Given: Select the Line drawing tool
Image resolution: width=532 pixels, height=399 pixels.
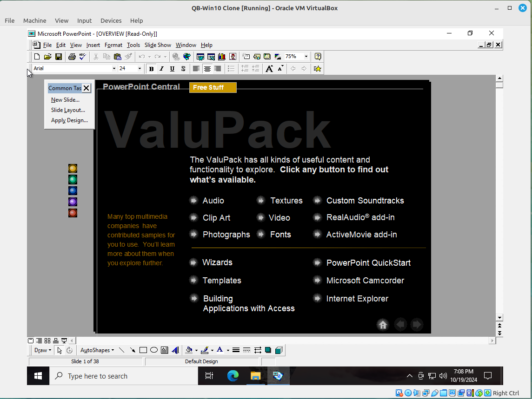Looking at the screenshot, I should [x=121, y=350].
